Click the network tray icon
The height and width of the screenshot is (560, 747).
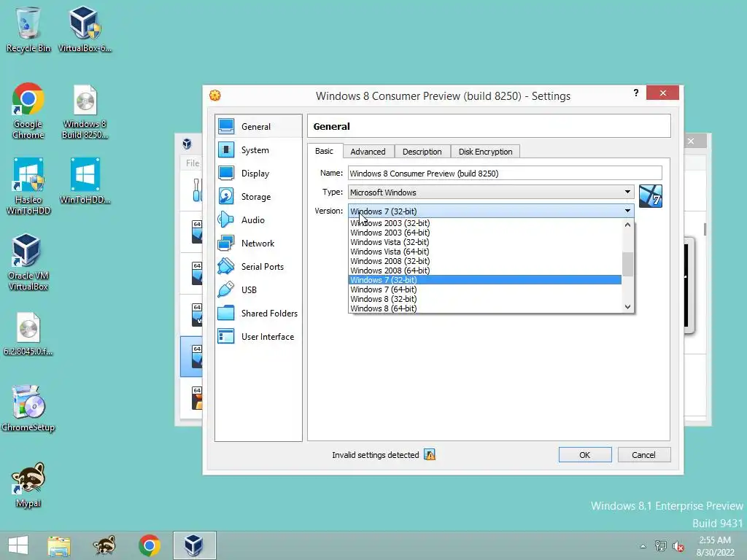[661, 546]
